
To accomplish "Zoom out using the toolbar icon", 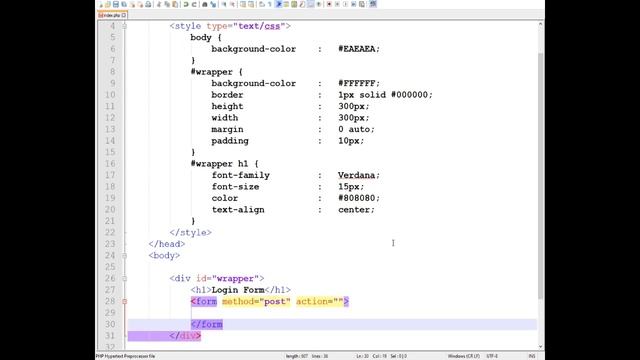I will 233,4.
